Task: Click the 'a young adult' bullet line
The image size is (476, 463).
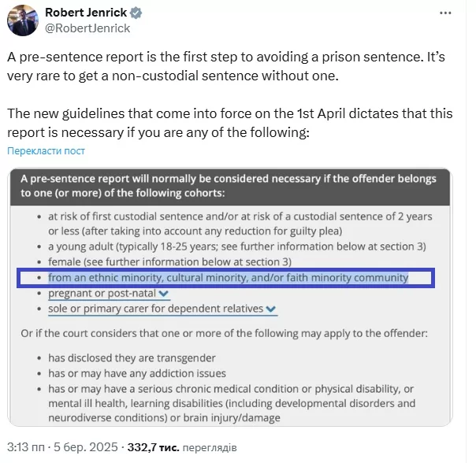Action: coord(237,246)
